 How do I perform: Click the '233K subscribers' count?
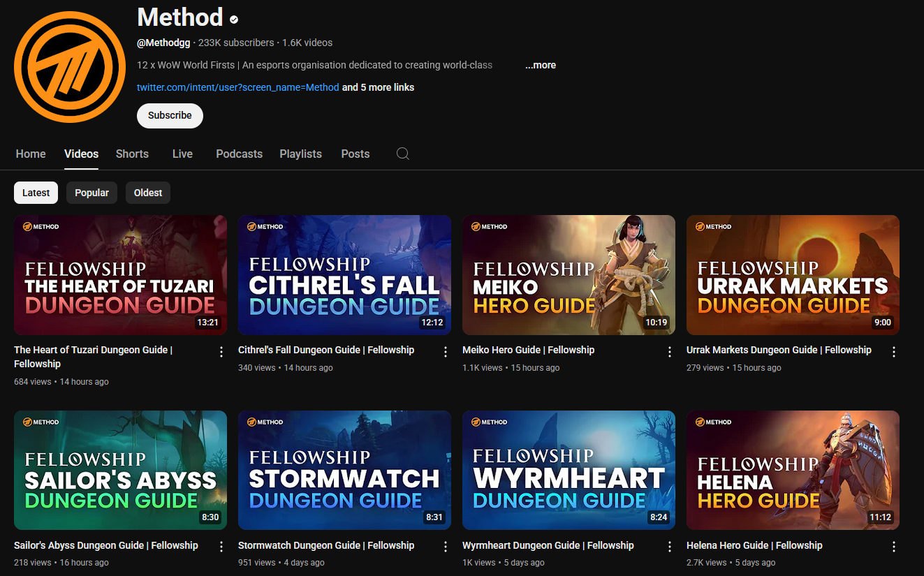[x=236, y=43]
